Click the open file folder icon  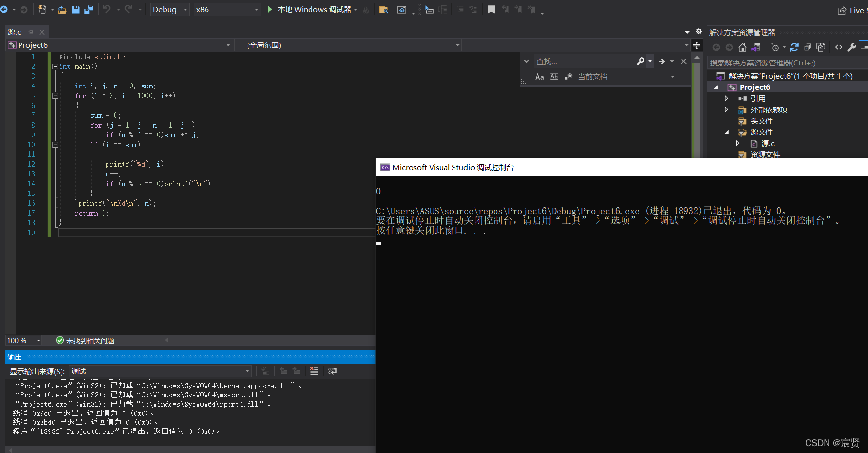62,10
